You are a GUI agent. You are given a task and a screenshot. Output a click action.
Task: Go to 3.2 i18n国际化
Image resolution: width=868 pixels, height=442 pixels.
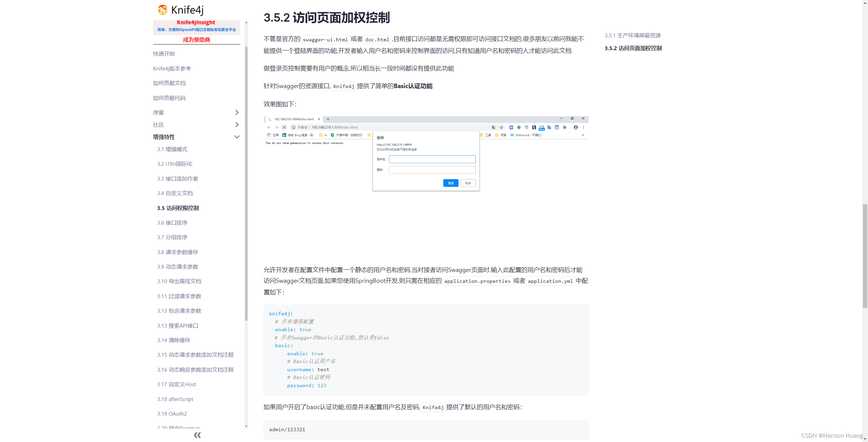pyautogui.click(x=175, y=164)
